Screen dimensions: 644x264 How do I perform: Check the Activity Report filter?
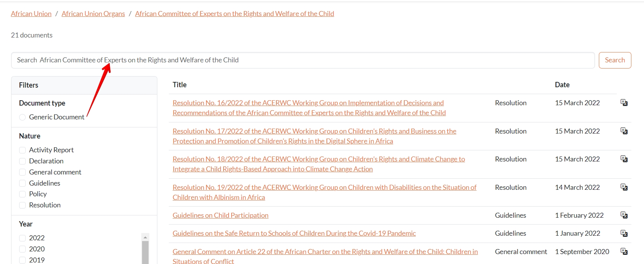pyautogui.click(x=23, y=150)
